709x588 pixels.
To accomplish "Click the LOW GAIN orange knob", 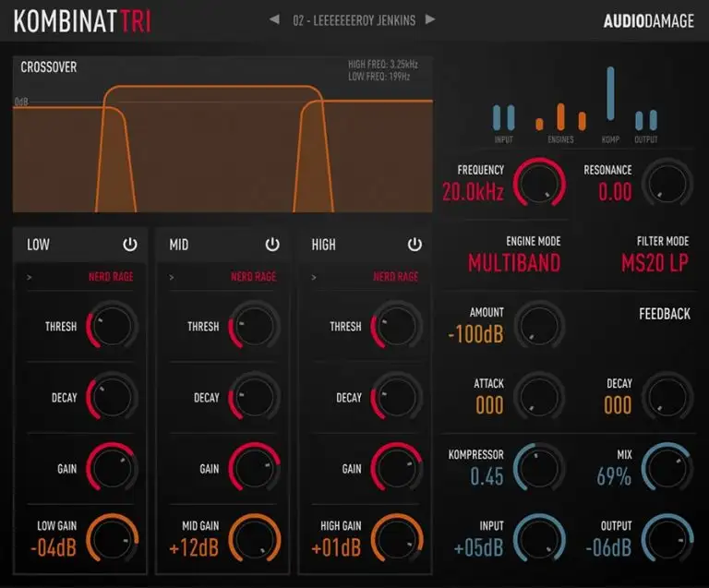I will click(x=112, y=538).
